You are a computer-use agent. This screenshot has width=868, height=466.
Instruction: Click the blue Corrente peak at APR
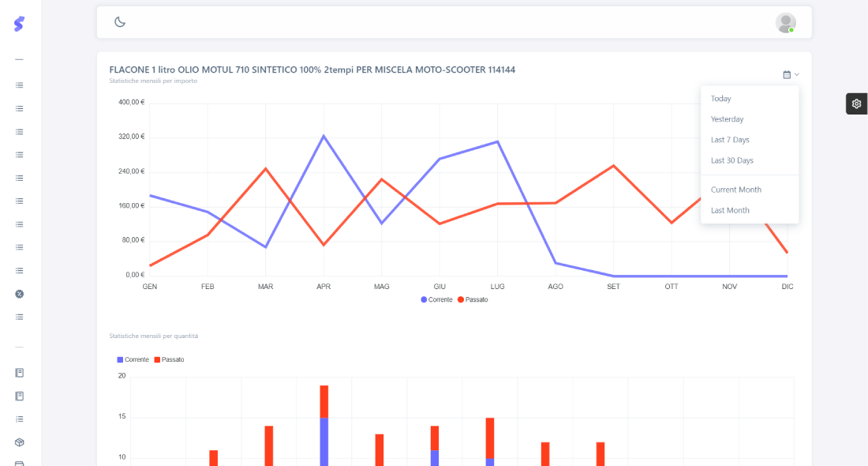tap(324, 136)
